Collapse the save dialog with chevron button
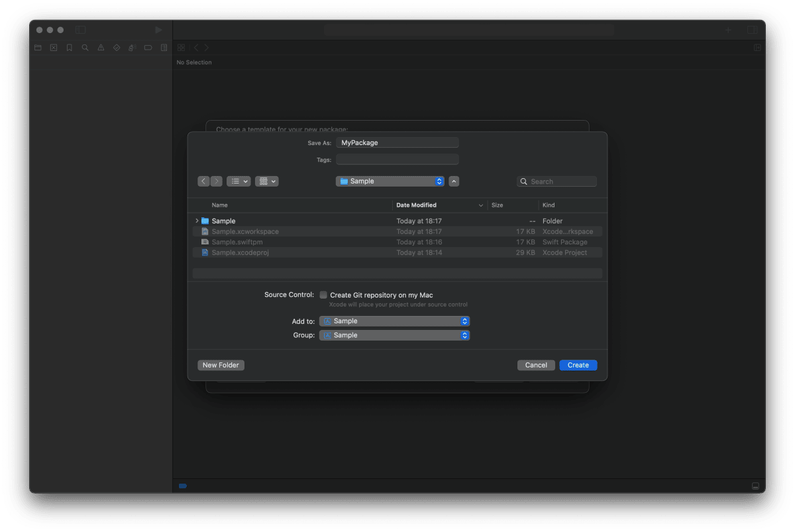The width and height of the screenshot is (795, 532). click(454, 181)
